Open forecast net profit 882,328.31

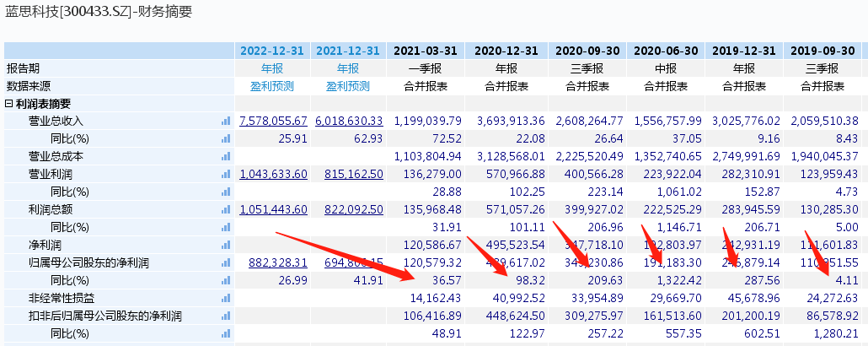coord(278,262)
